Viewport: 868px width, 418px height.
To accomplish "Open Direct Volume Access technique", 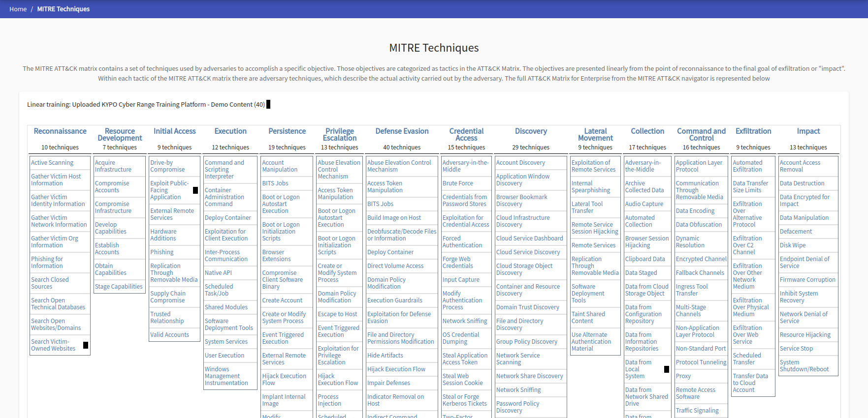I will pyautogui.click(x=395, y=266).
